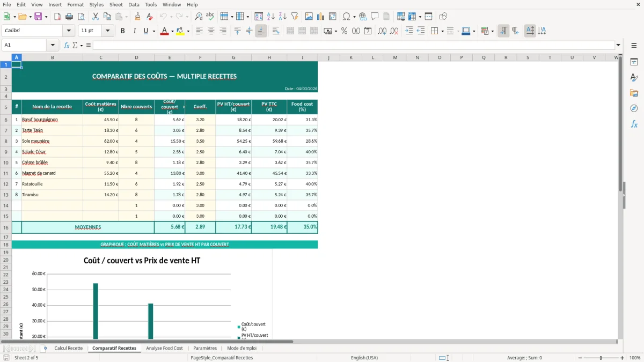Click Sort Descending icon
The image size is (644, 362).
283,17
